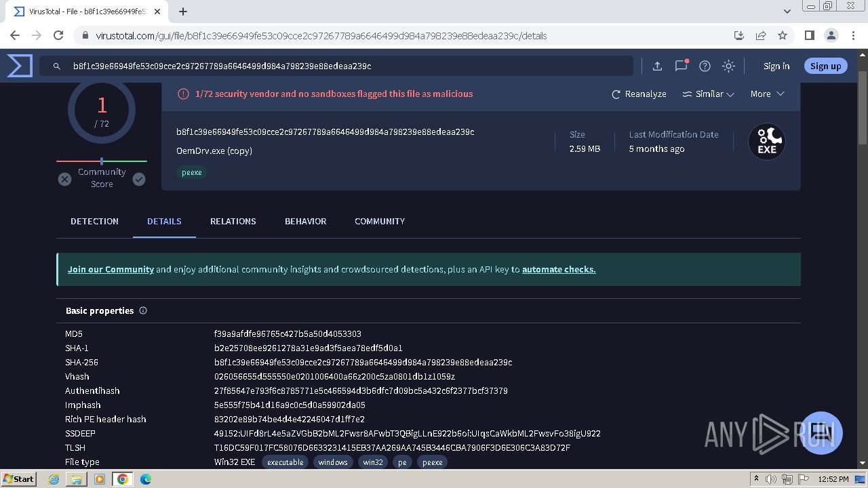Show hidden tray icons arrow

(756, 479)
